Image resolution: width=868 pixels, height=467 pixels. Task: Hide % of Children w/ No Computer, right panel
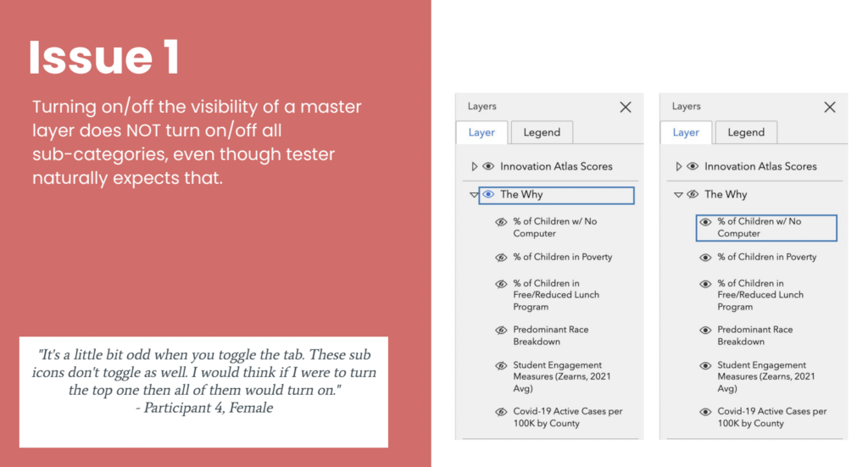[705, 222]
